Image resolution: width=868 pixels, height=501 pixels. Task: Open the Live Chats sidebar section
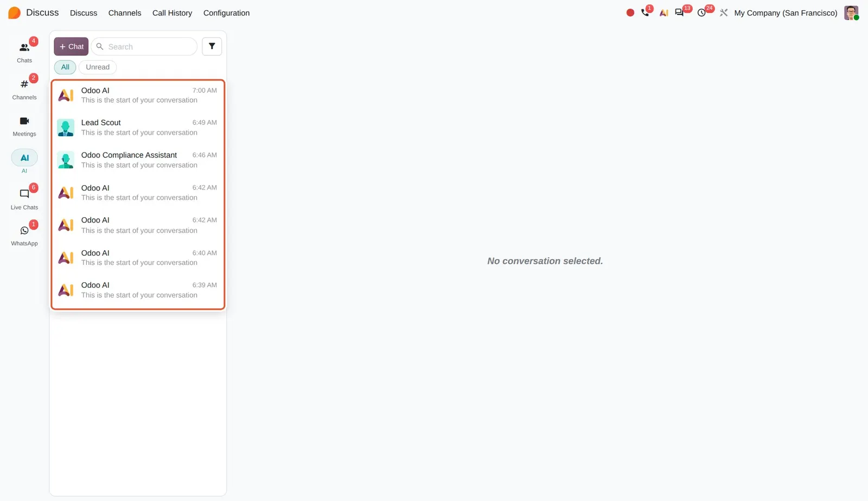click(24, 198)
